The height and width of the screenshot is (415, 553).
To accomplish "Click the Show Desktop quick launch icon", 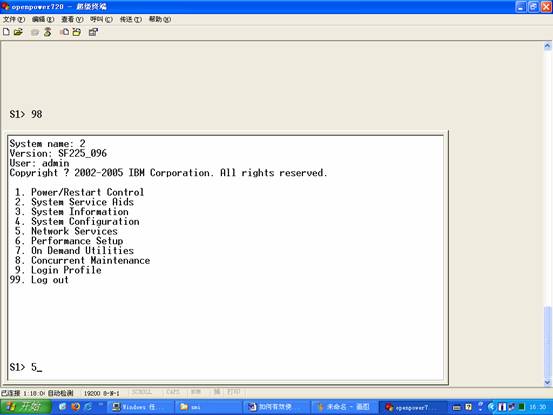I will (x=63, y=407).
